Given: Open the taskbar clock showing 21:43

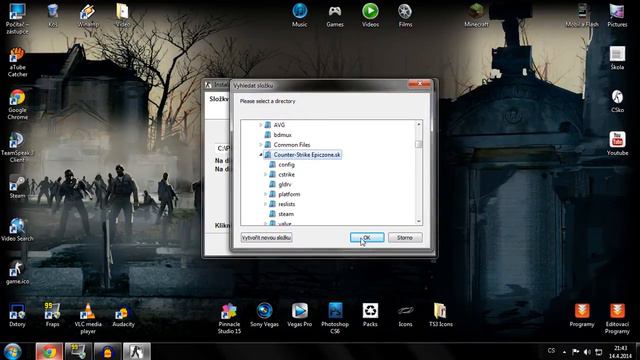Looking at the screenshot, I should [x=620, y=352].
